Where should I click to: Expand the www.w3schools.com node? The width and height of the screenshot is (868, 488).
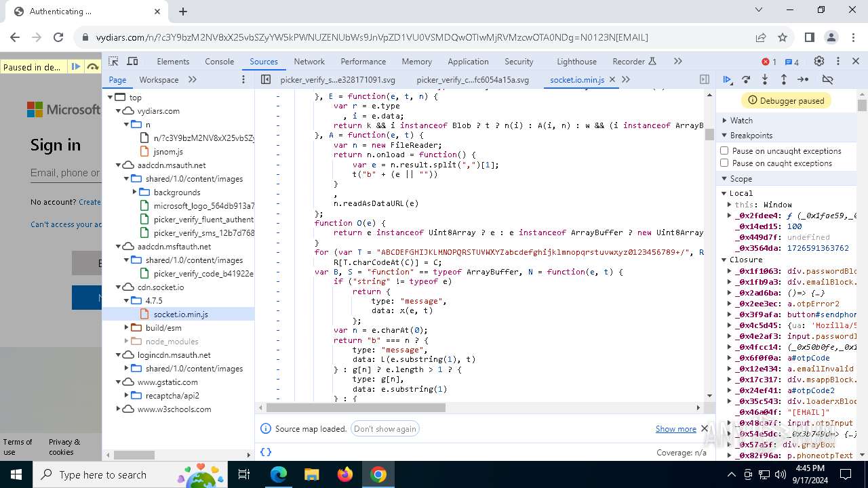coord(119,409)
